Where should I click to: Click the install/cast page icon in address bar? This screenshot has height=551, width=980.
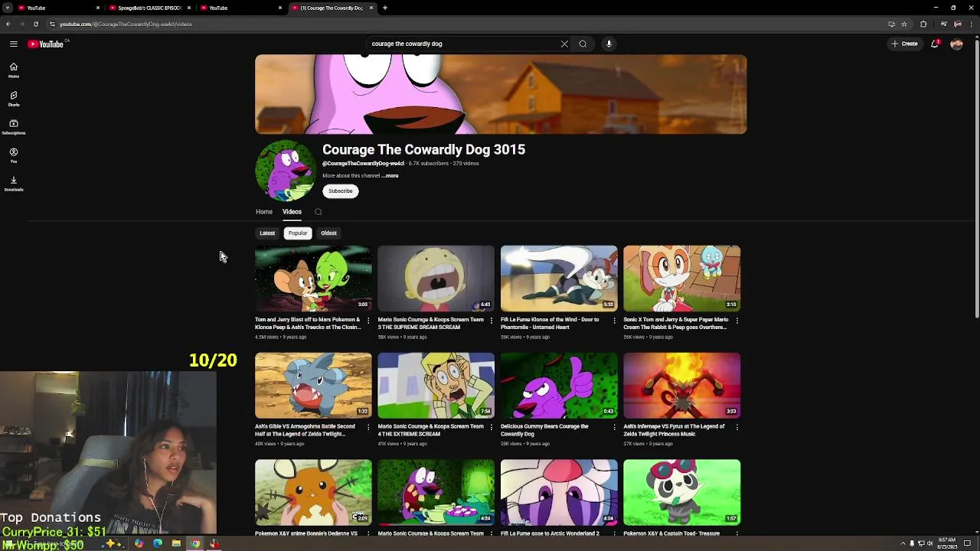891,24
